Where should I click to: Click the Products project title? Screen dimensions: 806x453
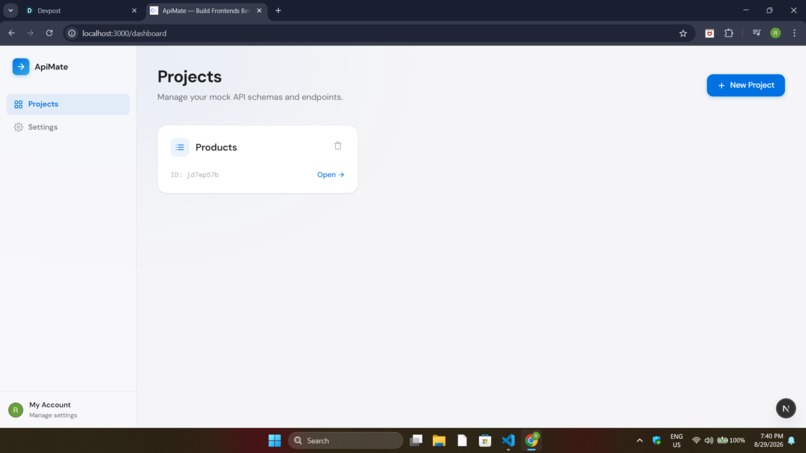click(x=216, y=148)
